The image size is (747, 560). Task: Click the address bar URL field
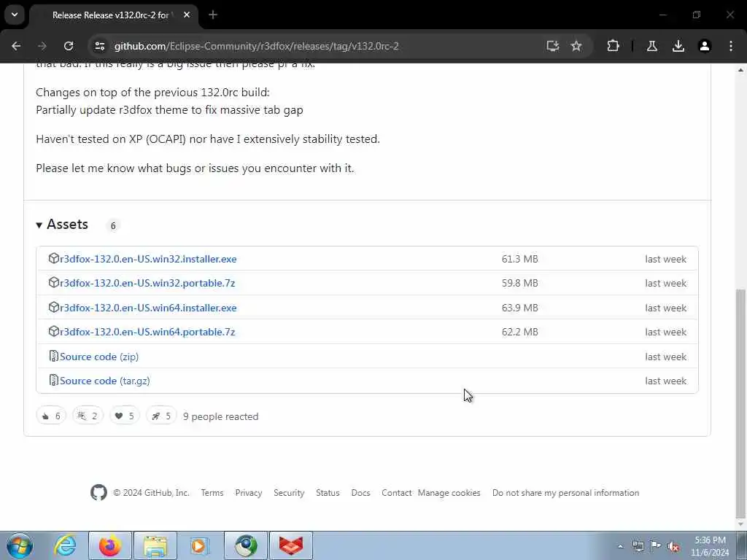pyautogui.click(x=256, y=46)
